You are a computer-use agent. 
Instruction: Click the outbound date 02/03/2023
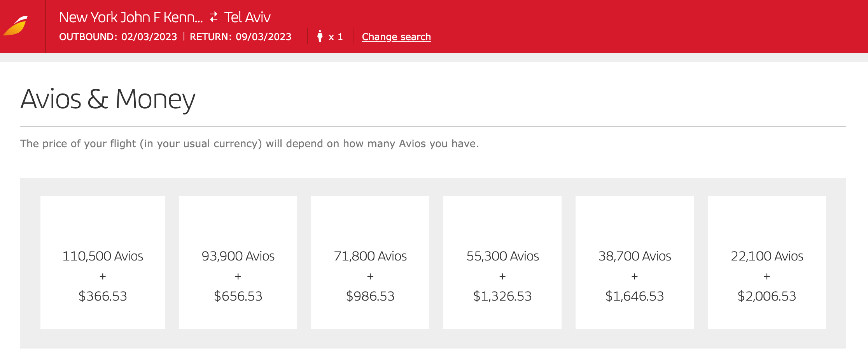click(x=149, y=36)
